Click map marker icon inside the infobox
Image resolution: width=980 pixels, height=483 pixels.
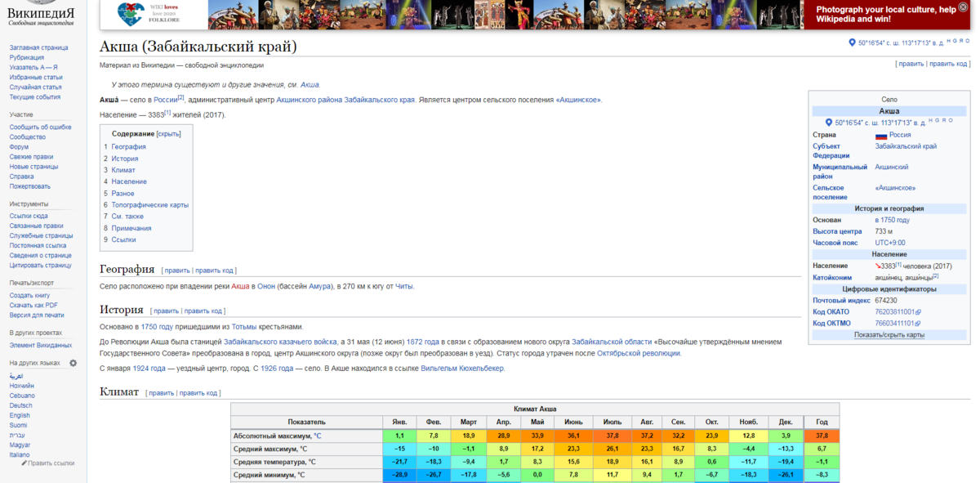click(829, 123)
